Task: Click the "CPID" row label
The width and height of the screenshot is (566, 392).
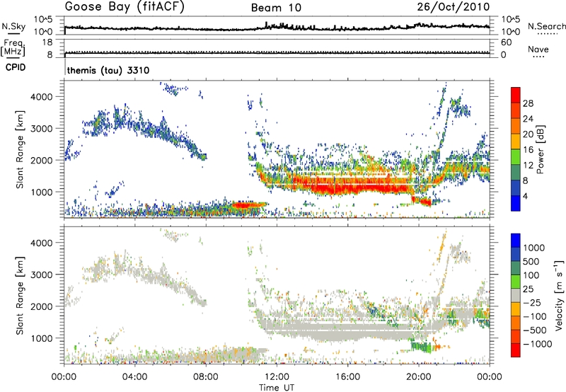Action: coord(16,67)
